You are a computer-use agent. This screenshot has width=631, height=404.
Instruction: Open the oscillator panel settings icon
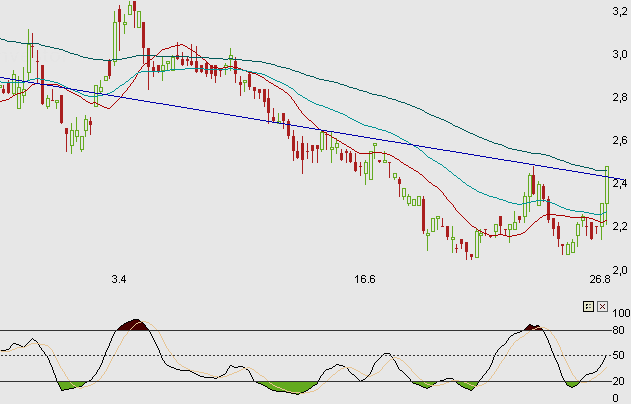click(588, 308)
